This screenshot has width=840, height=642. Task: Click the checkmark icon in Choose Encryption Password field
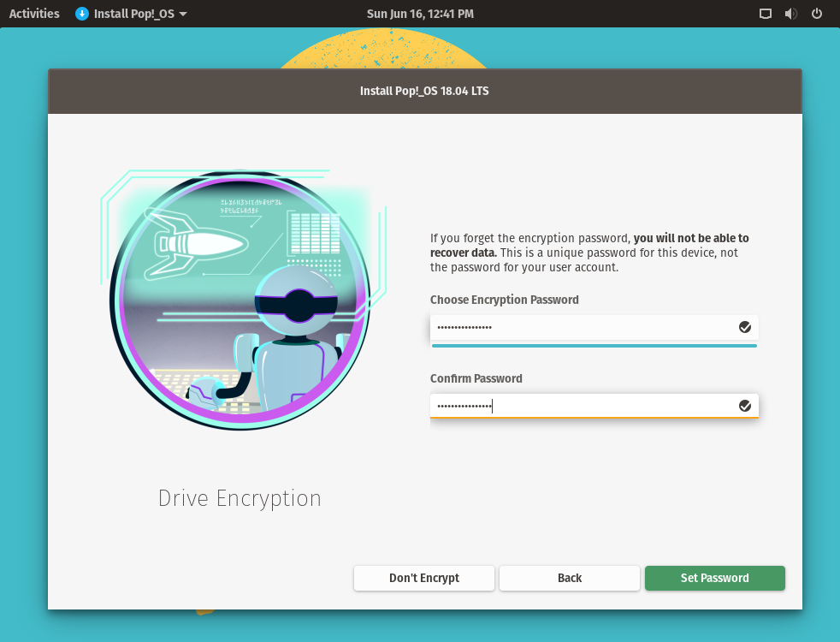(x=745, y=327)
